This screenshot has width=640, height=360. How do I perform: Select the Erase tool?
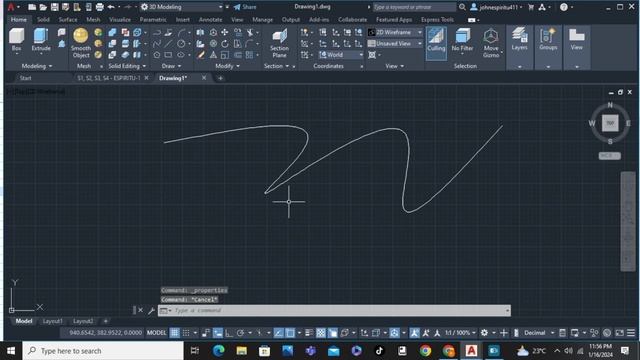200,55
